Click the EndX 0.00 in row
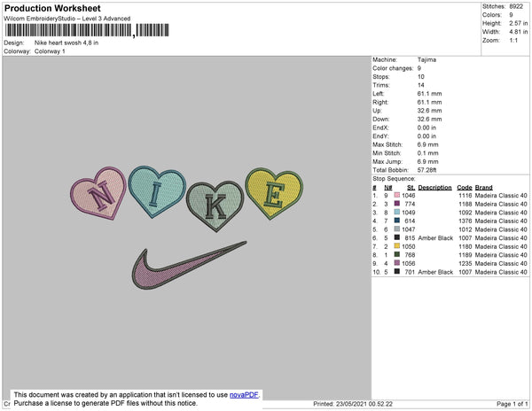532x411 pixels. click(x=404, y=128)
